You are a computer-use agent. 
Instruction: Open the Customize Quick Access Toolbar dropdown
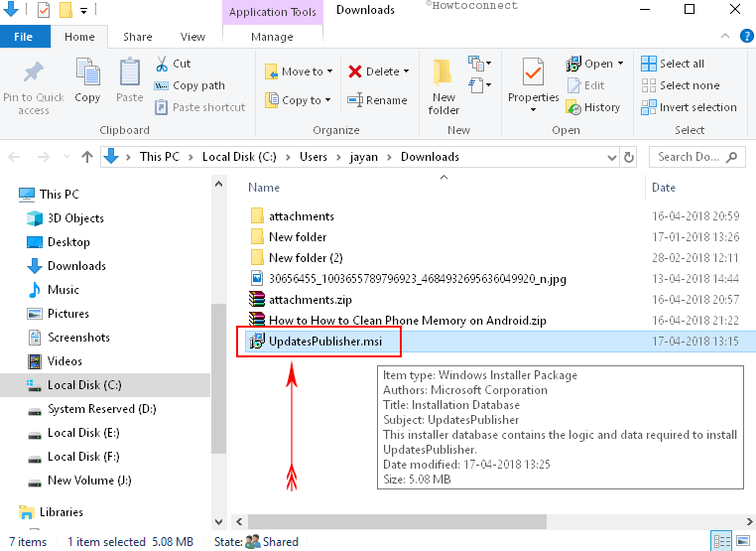[x=84, y=10]
